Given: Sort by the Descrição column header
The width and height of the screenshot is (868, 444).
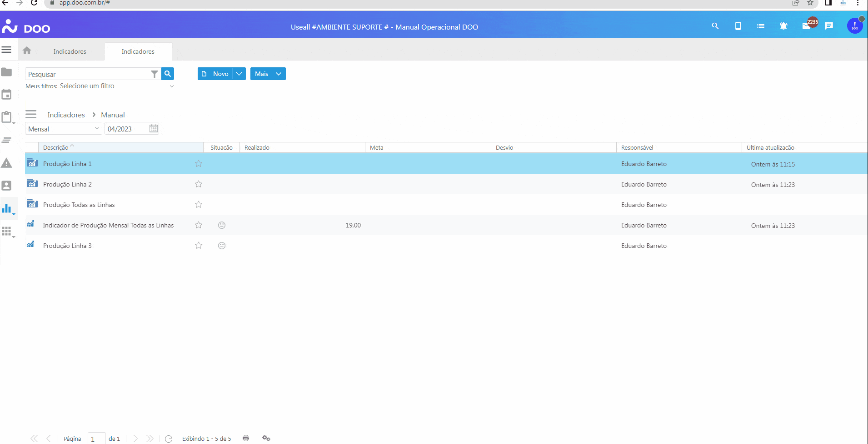Looking at the screenshot, I should pos(56,148).
